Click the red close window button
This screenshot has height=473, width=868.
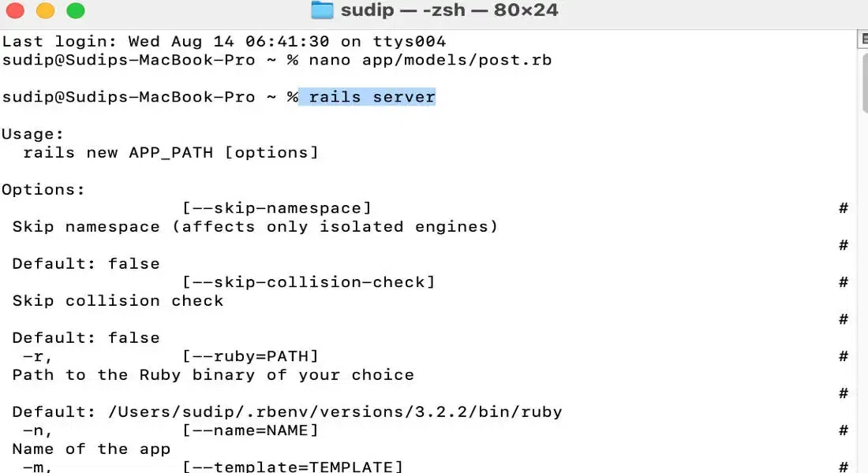coord(17,11)
